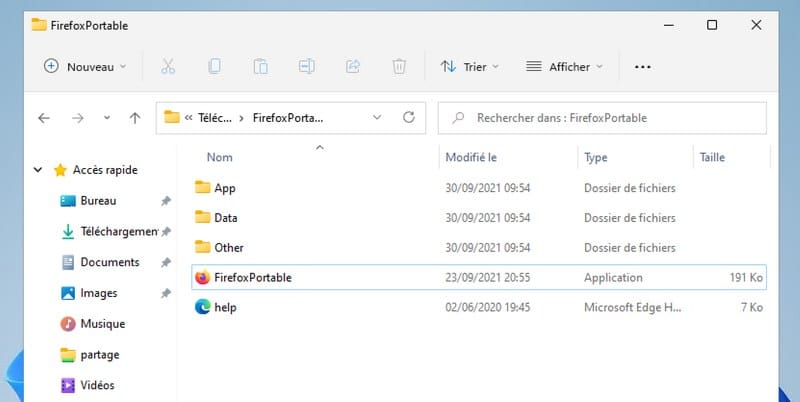
Task: Sort files by Modifié le column
Action: pos(471,157)
